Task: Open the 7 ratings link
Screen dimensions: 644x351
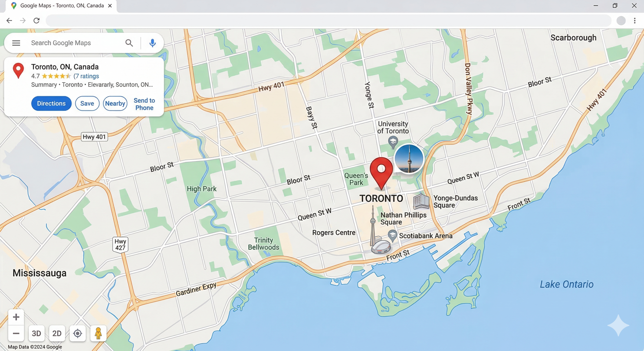Action: (x=86, y=76)
